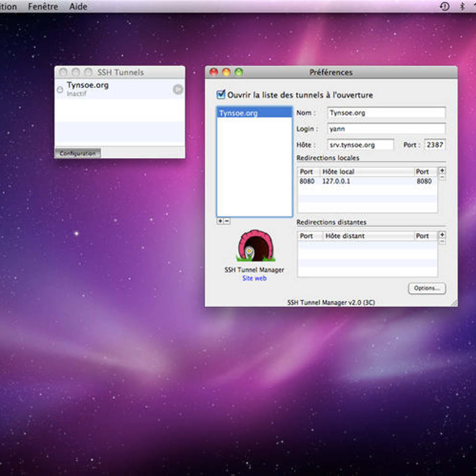Remove selected tunnel with minus button
The width and height of the screenshot is (476, 476).
[227, 221]
